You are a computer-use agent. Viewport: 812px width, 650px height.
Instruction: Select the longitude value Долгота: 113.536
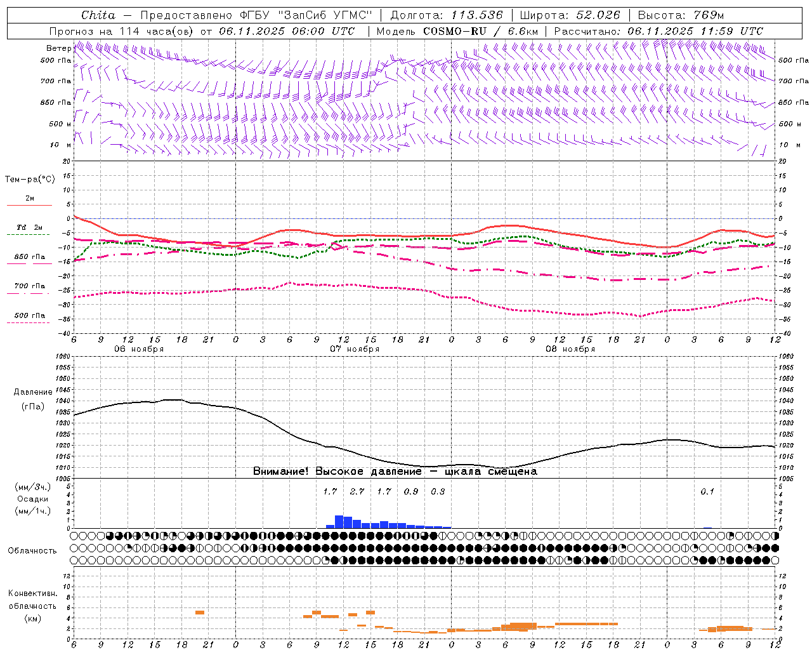(x=447, y=15)
